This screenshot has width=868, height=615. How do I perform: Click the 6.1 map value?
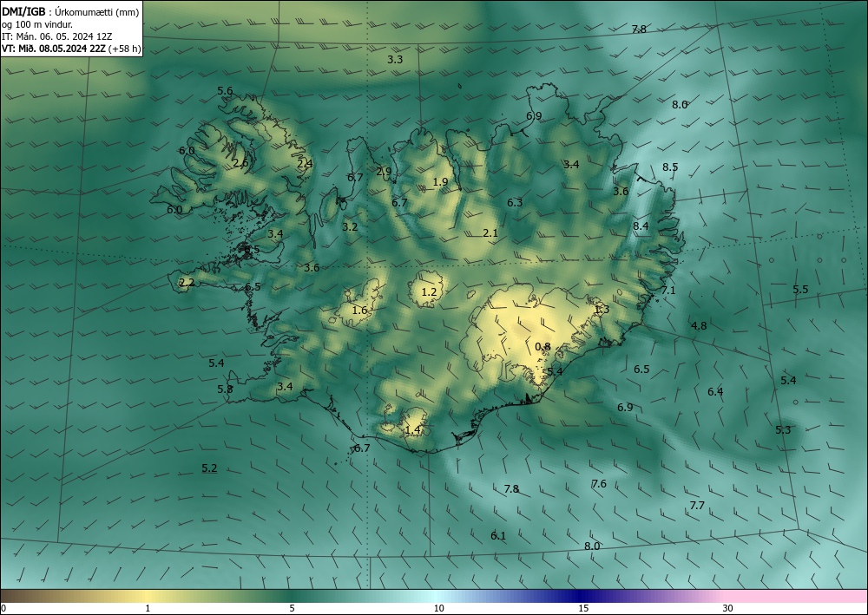(498, 535)
